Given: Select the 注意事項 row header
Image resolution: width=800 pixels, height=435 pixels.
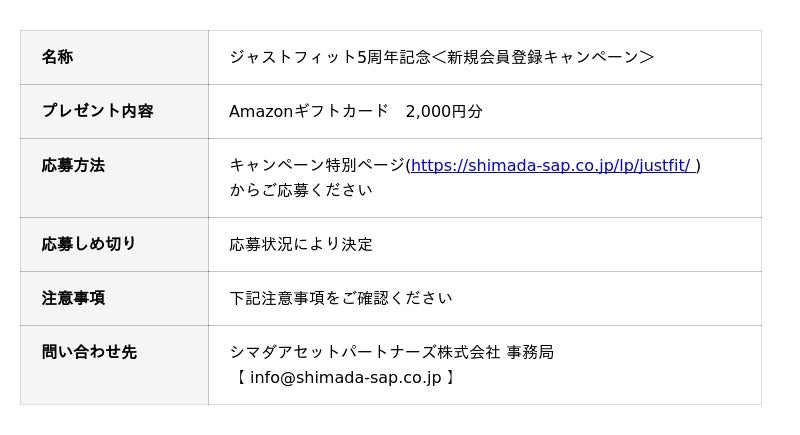Looking at the screenshot, I should point(73,297).
